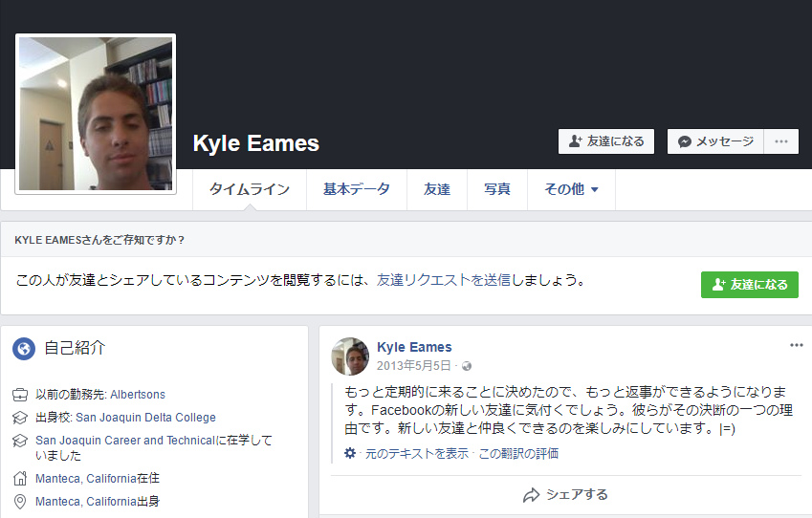Click graduation cap icon beside Delta College
The width and height of the screenshot is (812, 518).
point(20,418)
